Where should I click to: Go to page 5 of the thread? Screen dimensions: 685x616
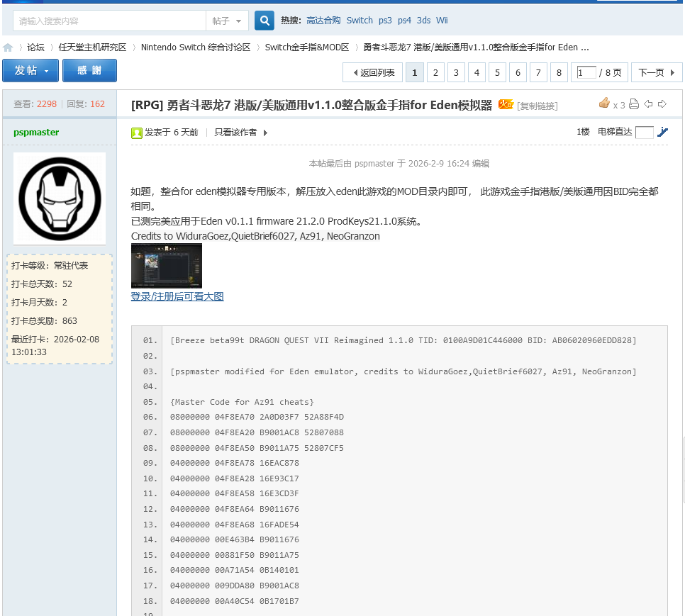tap(497, 72)
